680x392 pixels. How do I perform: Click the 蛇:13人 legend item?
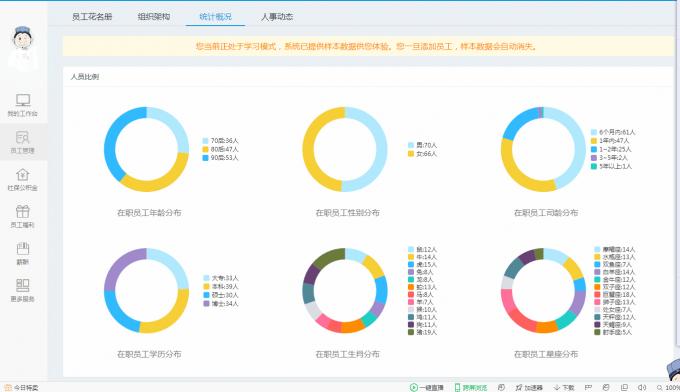click(x=423, y=287)
